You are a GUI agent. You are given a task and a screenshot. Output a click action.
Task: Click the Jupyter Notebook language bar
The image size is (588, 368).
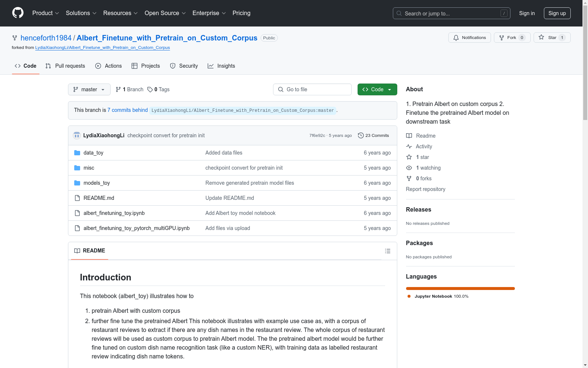[x=460, y=289]
